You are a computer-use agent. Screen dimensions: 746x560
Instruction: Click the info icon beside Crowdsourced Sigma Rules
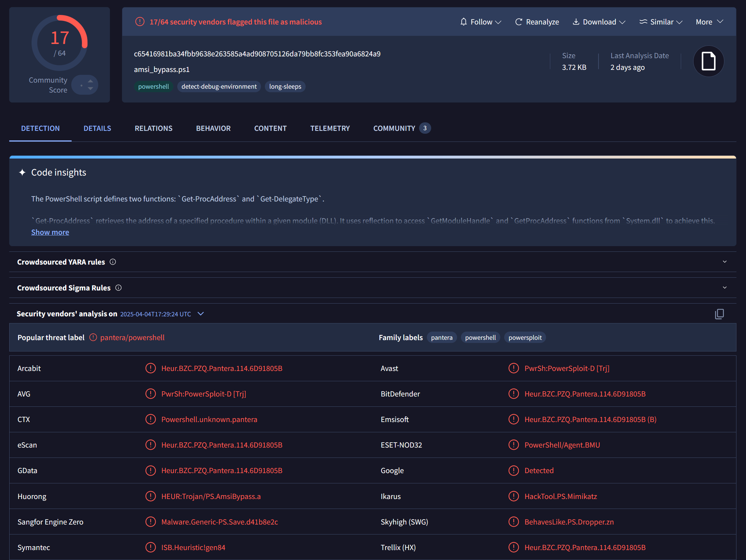[x=118, y=288]
